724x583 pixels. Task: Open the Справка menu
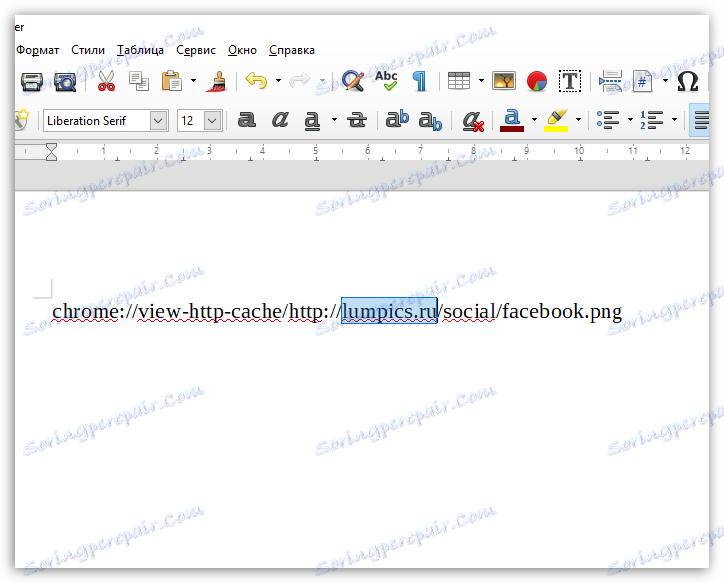[x=292, y=50]
